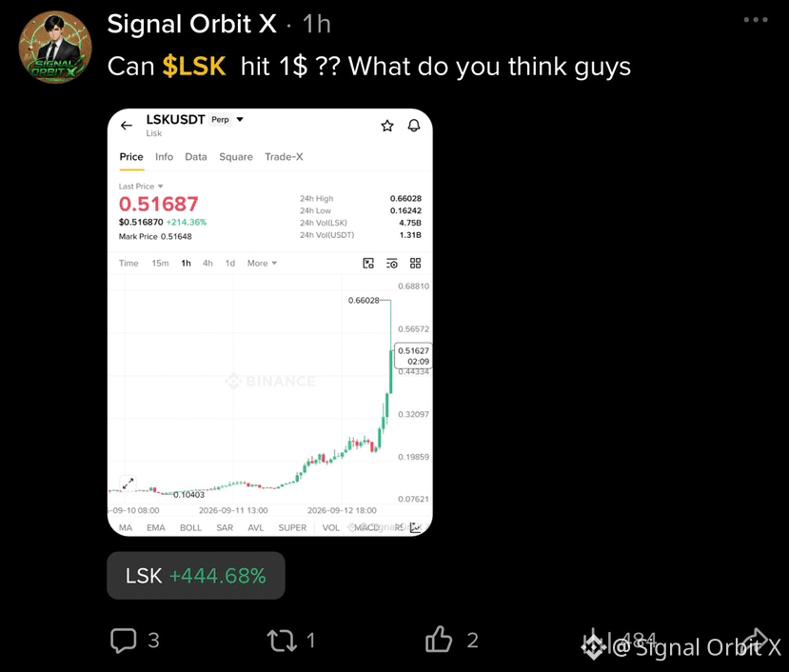Open the chart grid layout icon
Viewport: 789px width, 672px height.
415,264
